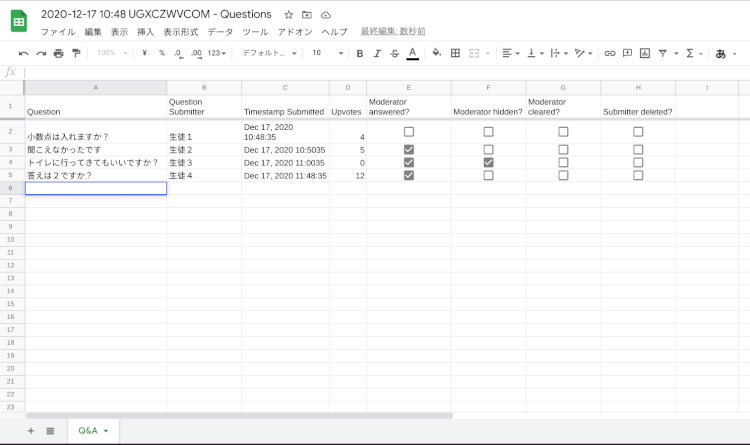The image size is (750, 445).
Task: Open the fill color picker
Action: [436, 53]
